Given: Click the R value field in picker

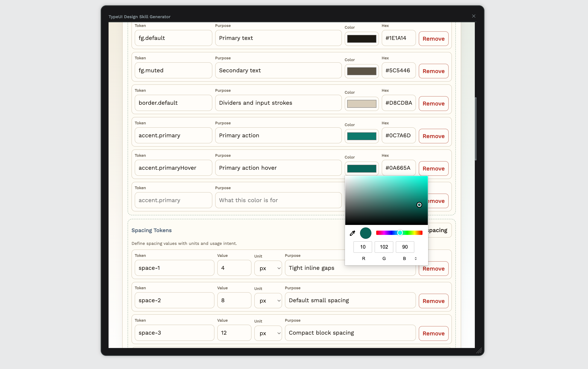Looking at the screenshot, I should click(x=363, y=247).
